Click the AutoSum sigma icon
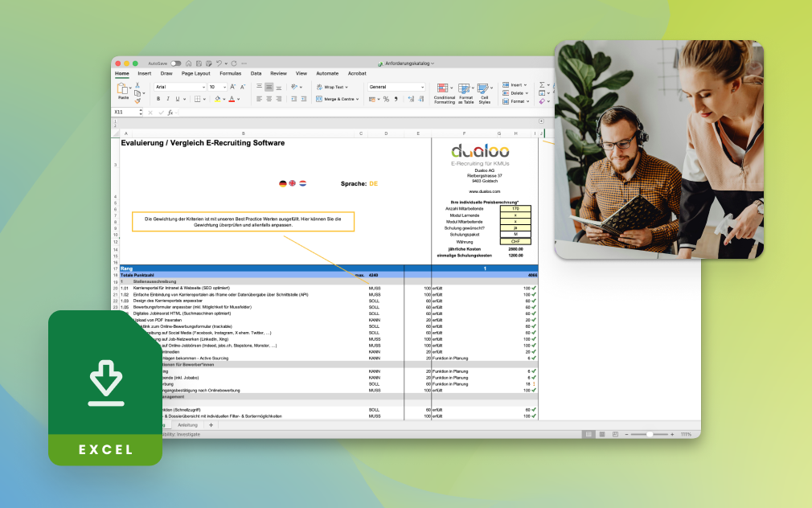Image resolution: width=812 pixels, height=508 pixels. pos(542,85)
